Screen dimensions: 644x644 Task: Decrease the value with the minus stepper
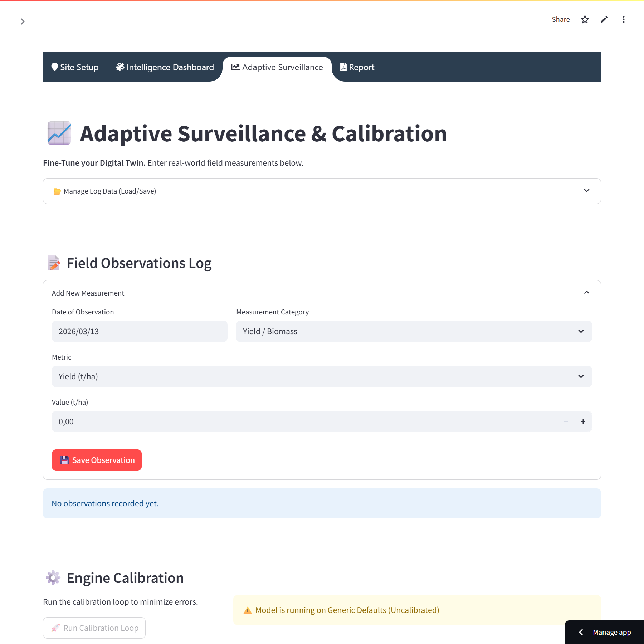point(566,421)
